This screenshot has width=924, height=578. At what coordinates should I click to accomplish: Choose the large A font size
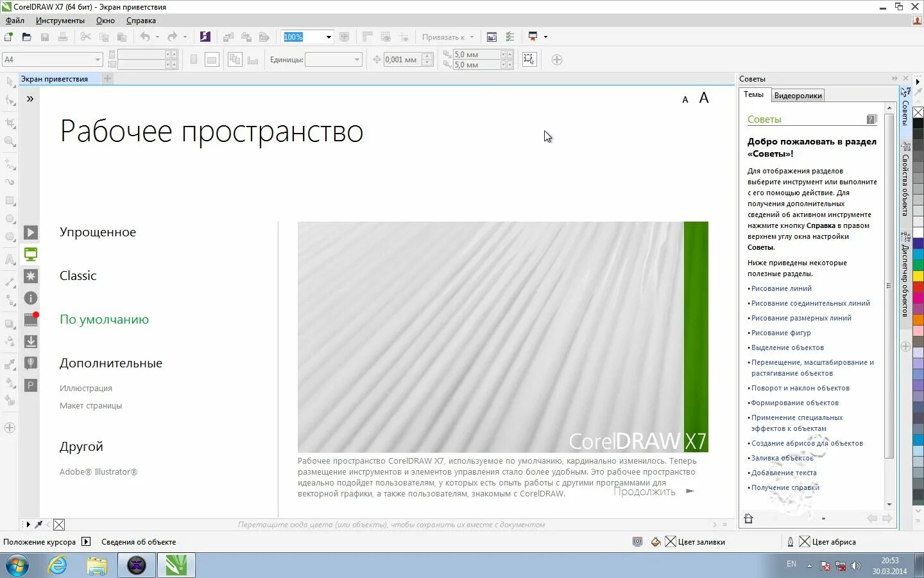click(704, 98)
